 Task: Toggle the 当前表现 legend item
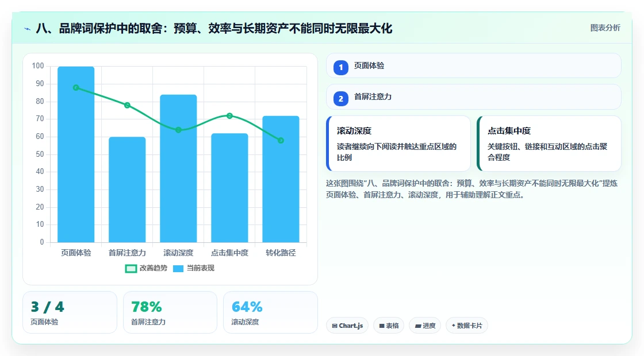(193, 268)
